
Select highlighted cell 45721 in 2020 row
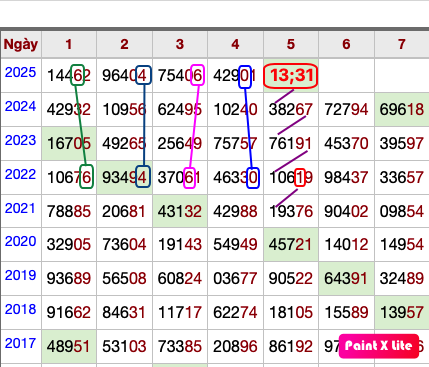[291, 245]
